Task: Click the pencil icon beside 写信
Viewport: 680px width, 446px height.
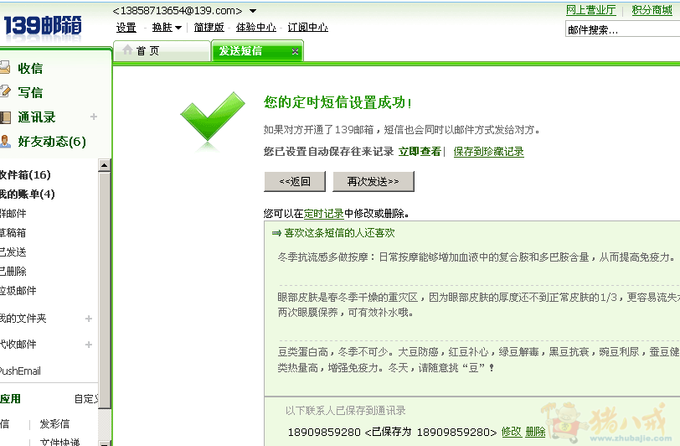Action: point(5,92)
